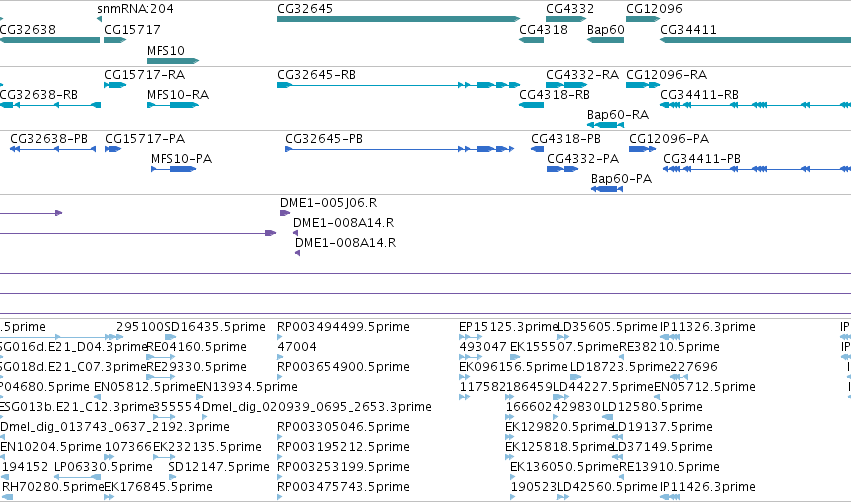Click the CG12096-RA transcript
Viewport: 851px width, 502px height.
[x=643, y=85]
